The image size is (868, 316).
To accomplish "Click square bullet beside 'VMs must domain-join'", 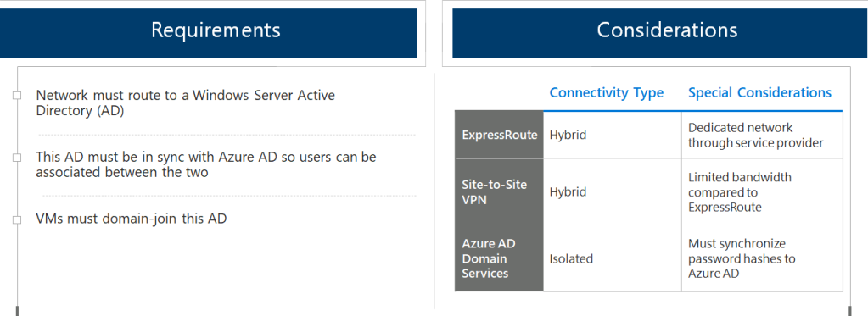I will coord(17,220).
